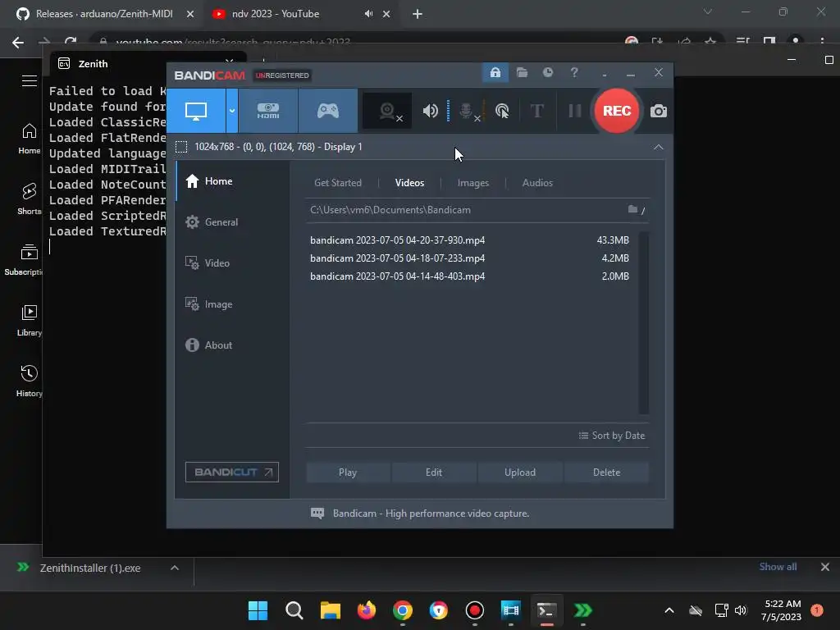Toggle the speaker sound recording icon
Screen dimensions: 840x630
(x=430, y=111)
